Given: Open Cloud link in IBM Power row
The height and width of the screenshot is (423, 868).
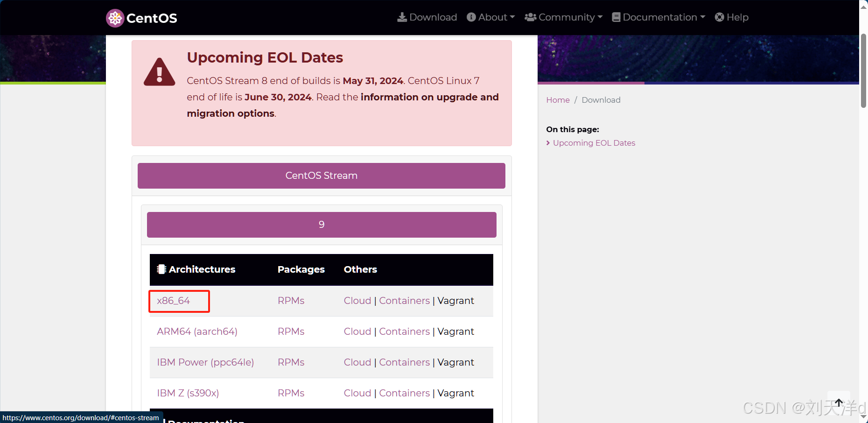Looking at the screenshot, I should coord(357,362).
